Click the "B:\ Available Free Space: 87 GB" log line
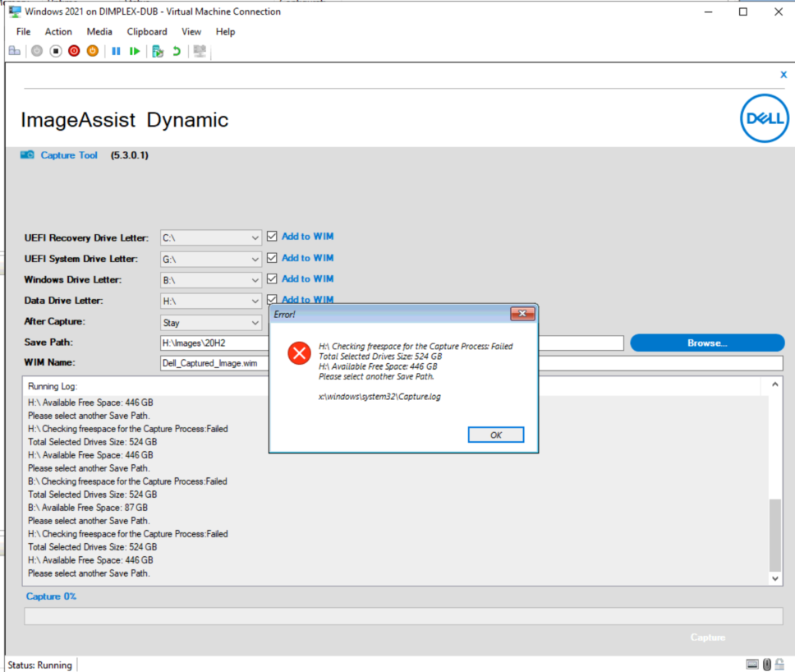Screen dimensions: 795x672 pos(88,507)
